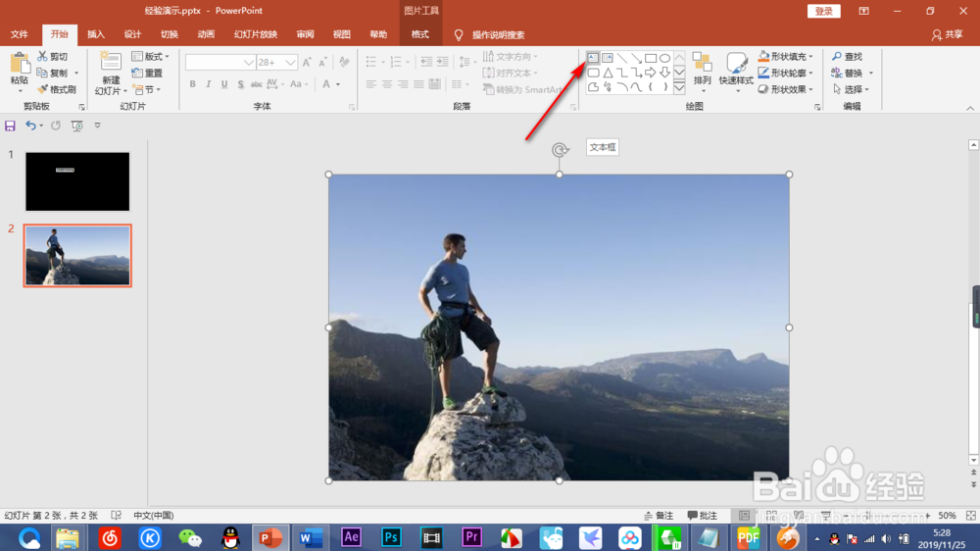Undo last action in quick access toolbar
This screenshot has height=551, width=980.
pyautogui.click(x=30, y=125)
